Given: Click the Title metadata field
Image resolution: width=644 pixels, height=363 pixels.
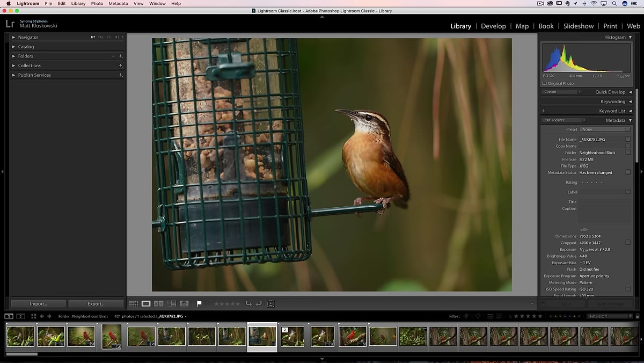Looking at the screenshot, I should pyautogui.click(x=605, y=202).
